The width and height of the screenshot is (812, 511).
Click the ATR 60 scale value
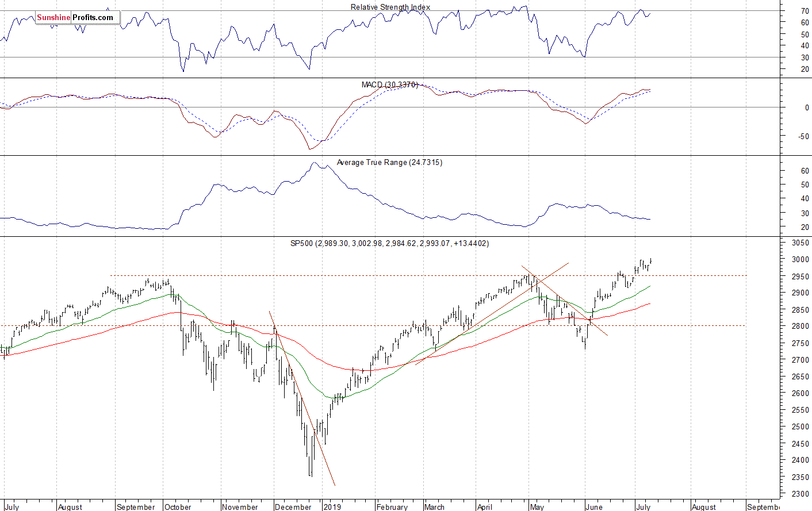[x=805, y=171]
